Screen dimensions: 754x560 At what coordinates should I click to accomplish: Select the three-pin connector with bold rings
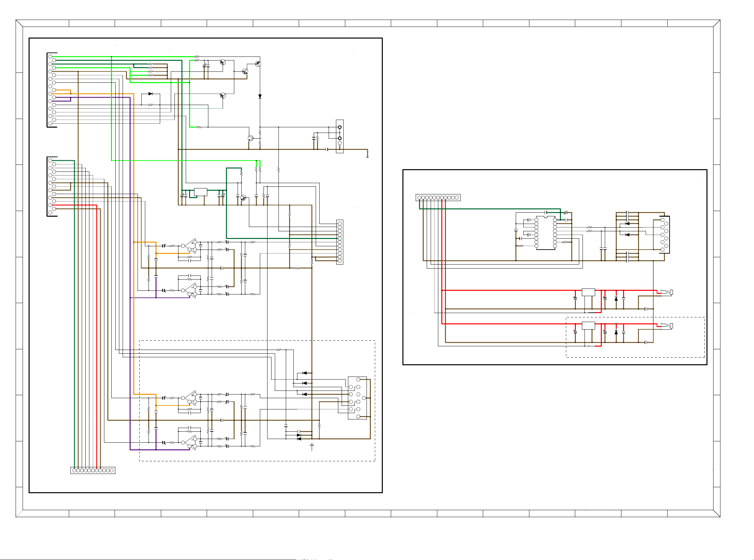[x=340, y=136]
